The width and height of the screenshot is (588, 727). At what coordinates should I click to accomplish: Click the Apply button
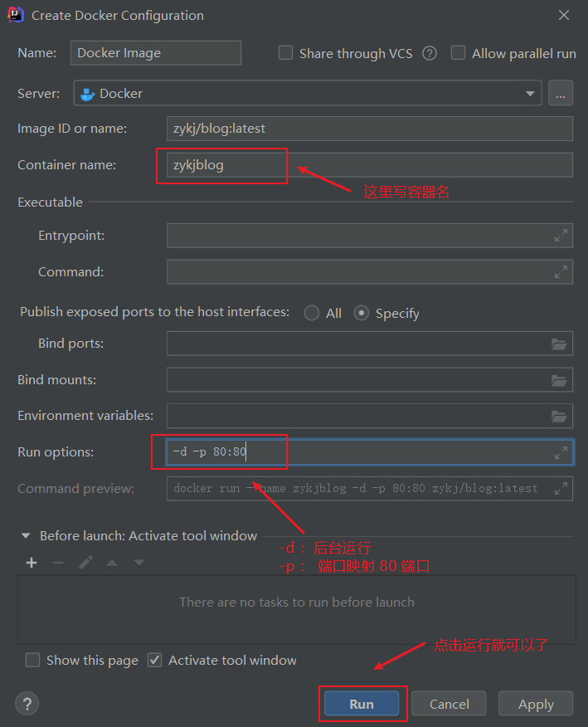(x=536, y=704)
